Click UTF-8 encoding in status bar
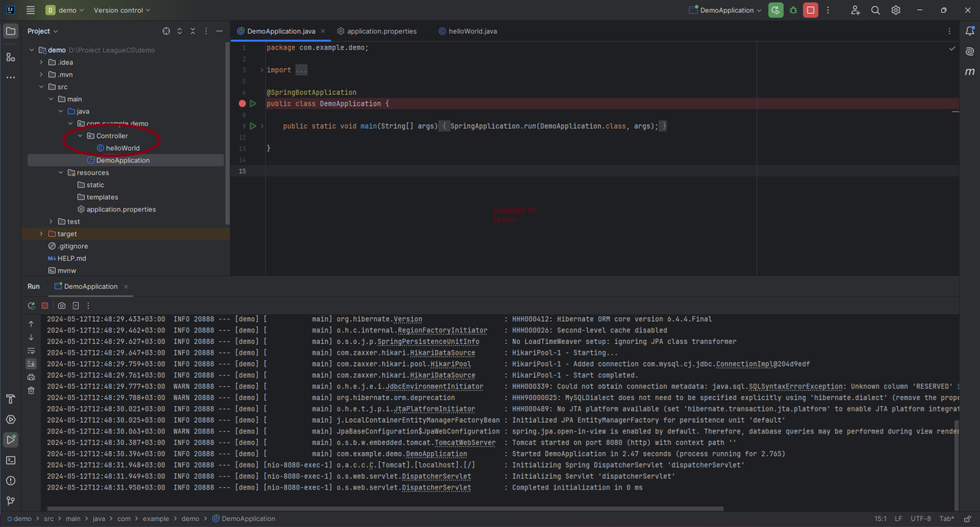 coord(921,519)
